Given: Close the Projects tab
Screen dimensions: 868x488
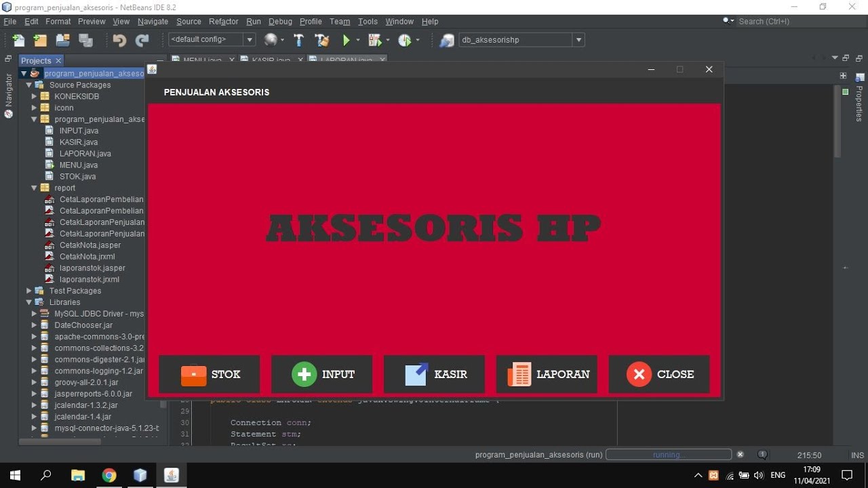Looking at the screenshot, I should (58, 61).
